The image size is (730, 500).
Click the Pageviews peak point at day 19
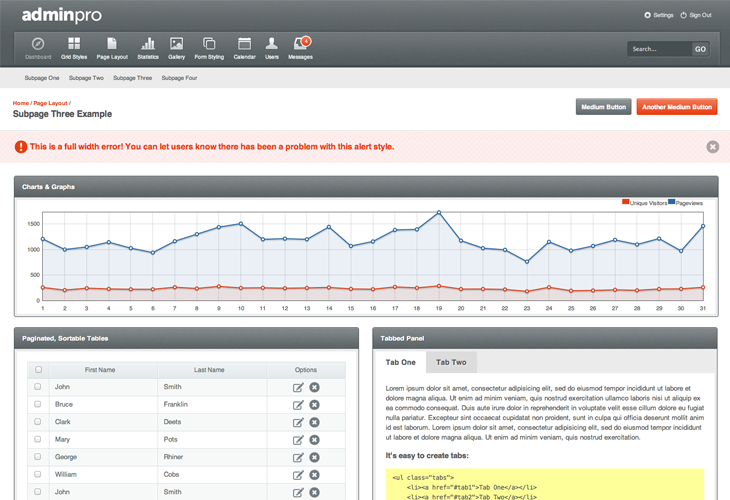point(439,212)
